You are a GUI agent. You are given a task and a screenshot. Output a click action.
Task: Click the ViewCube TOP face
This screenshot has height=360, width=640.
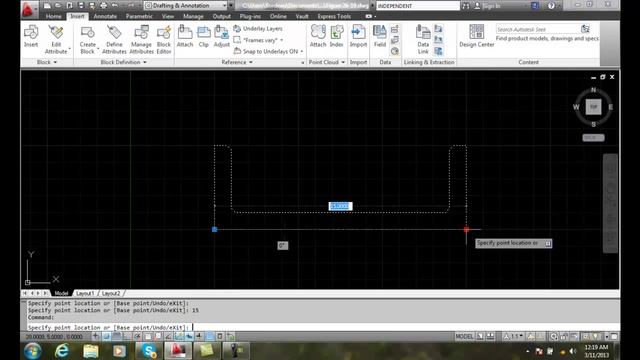tap(593, 107)
